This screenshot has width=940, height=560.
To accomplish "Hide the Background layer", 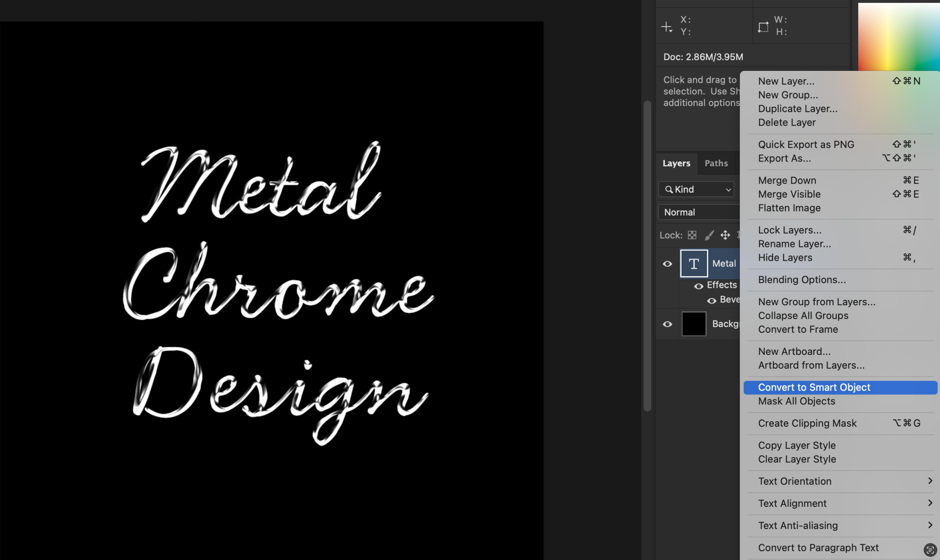I will pyautogui.click(x=667, y=324).
